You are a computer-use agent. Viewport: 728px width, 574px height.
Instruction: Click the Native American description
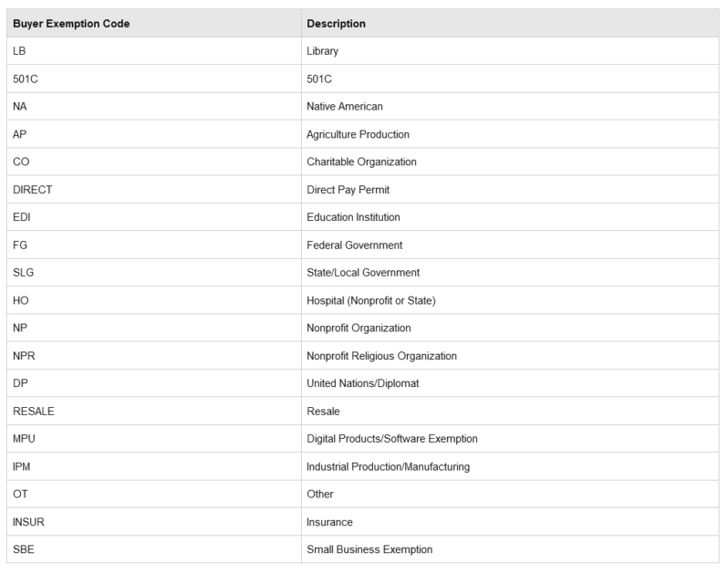[345, 107]
